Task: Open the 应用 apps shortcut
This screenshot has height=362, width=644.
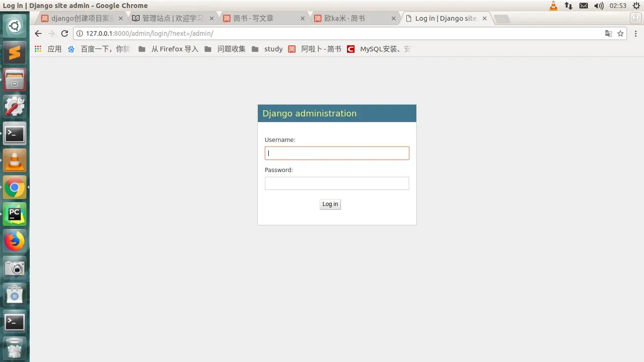Action: coord(48,49)
